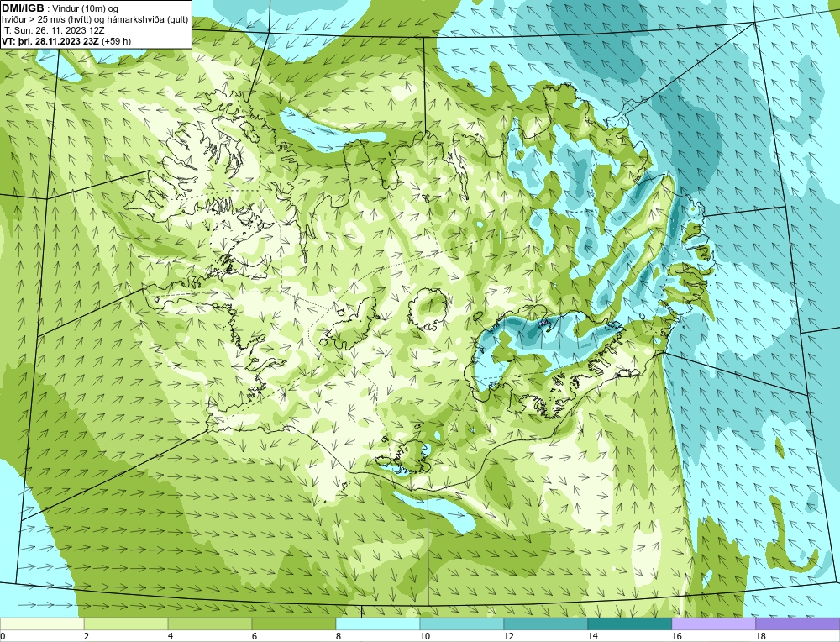Viewport: 840px width, 642px height.
Task: Click the legend value label '18'
Action: click(x=761, y=636)
